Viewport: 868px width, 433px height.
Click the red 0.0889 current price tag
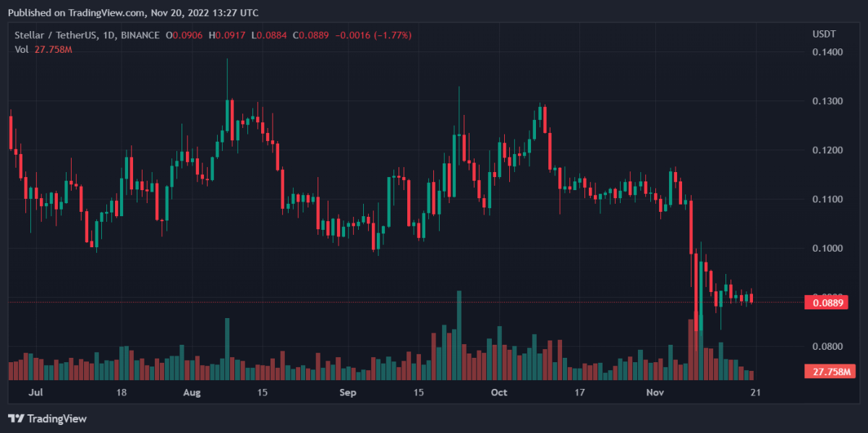click(x=825, y=303)
